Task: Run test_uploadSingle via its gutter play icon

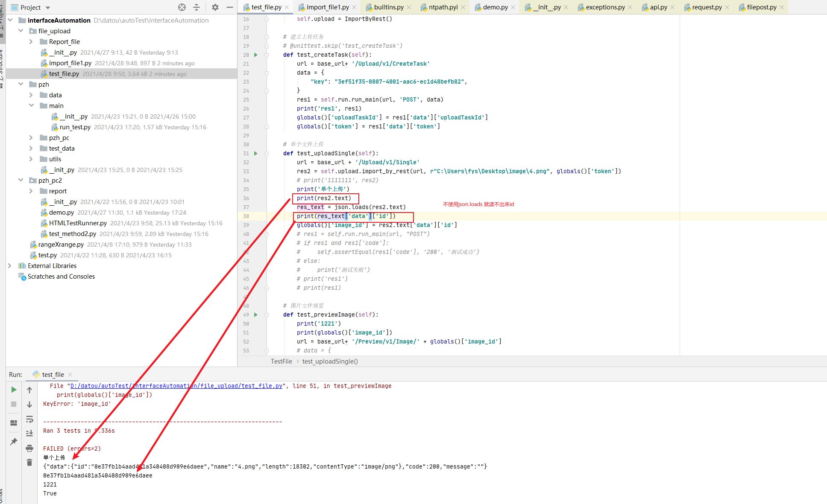Action: point(255,153)
